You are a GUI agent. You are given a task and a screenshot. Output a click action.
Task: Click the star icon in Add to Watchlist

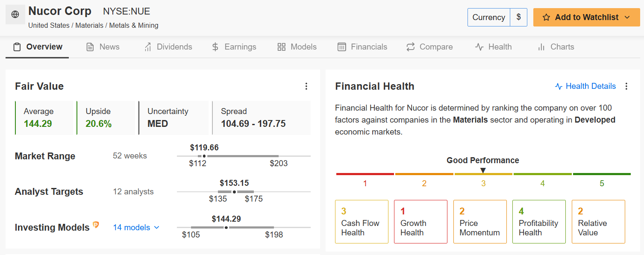coord(546,18)
